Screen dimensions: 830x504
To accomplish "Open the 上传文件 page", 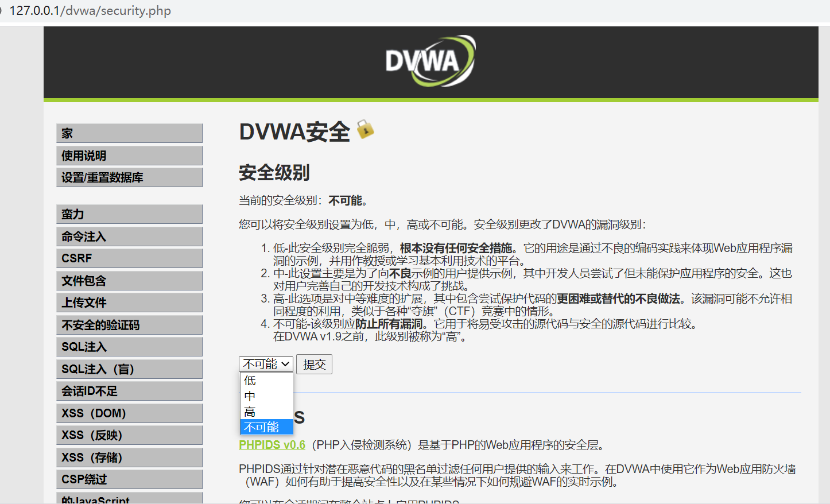I will pyautogui.click(x=129, y=303).
